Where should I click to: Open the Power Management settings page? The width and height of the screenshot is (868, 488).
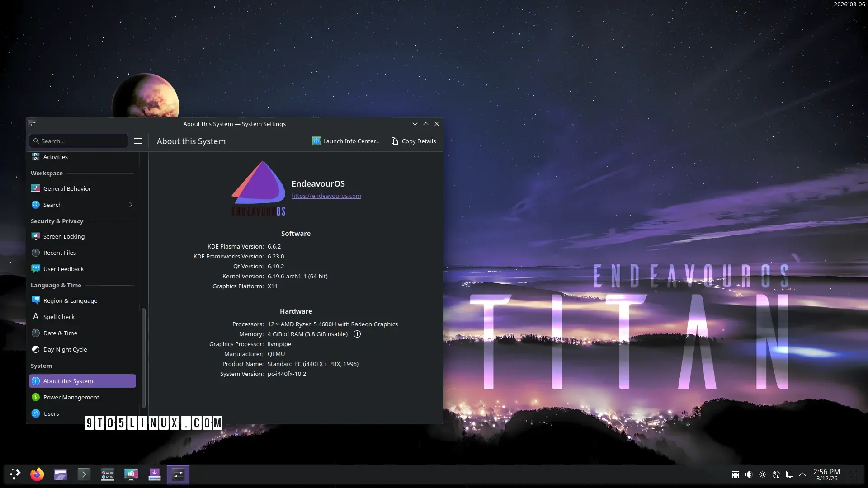click(71, 397)
